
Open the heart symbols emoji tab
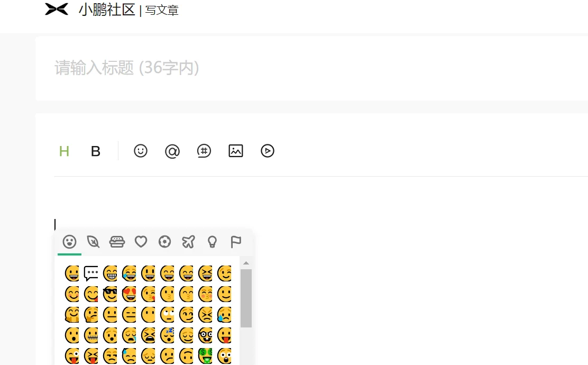pyautogui.click(x=141, y=242)
